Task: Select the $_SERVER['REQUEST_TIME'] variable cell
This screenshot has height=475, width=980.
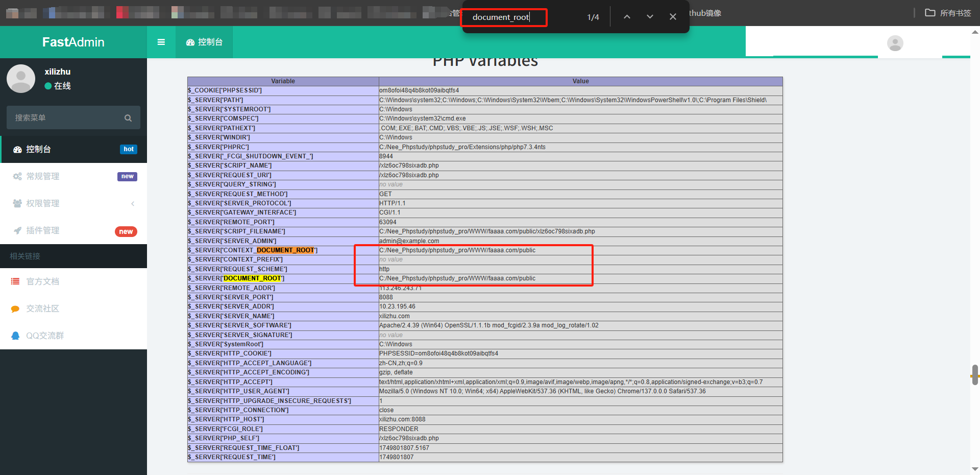Action: [283, 457]
